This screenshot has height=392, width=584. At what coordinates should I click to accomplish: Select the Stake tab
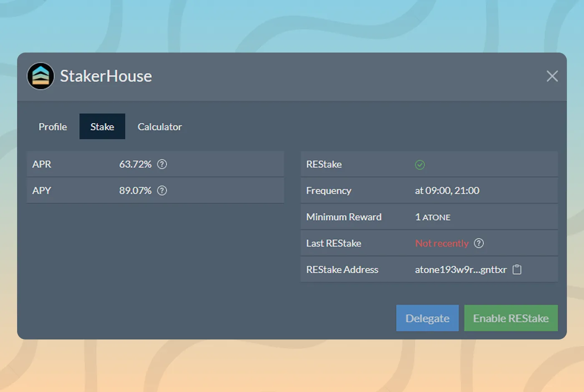[102, 127]
